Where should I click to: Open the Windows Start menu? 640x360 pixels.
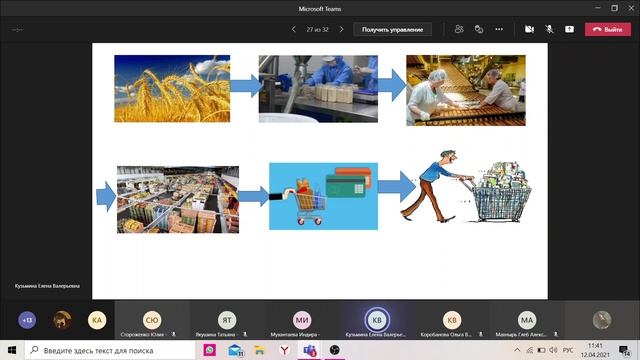[x=12, y=350]
